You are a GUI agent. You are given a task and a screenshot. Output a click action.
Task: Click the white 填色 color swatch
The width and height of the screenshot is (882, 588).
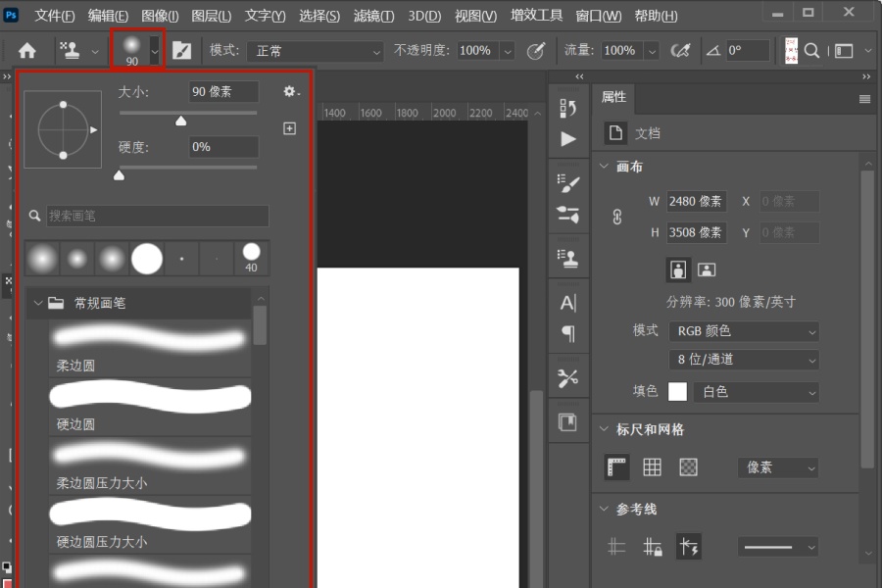click(x=677, y=392)
